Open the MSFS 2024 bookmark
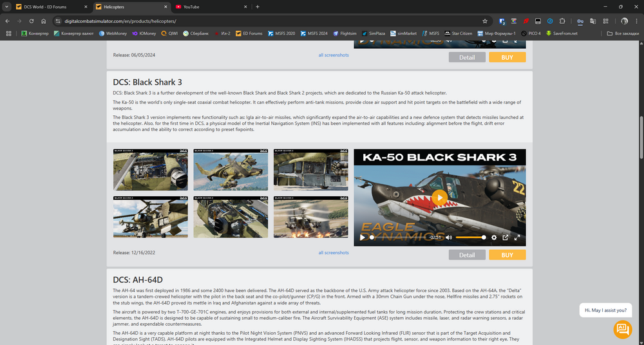The height and width of the screenshot is (345, 644). pyautogui.click(x=314, y=33)
